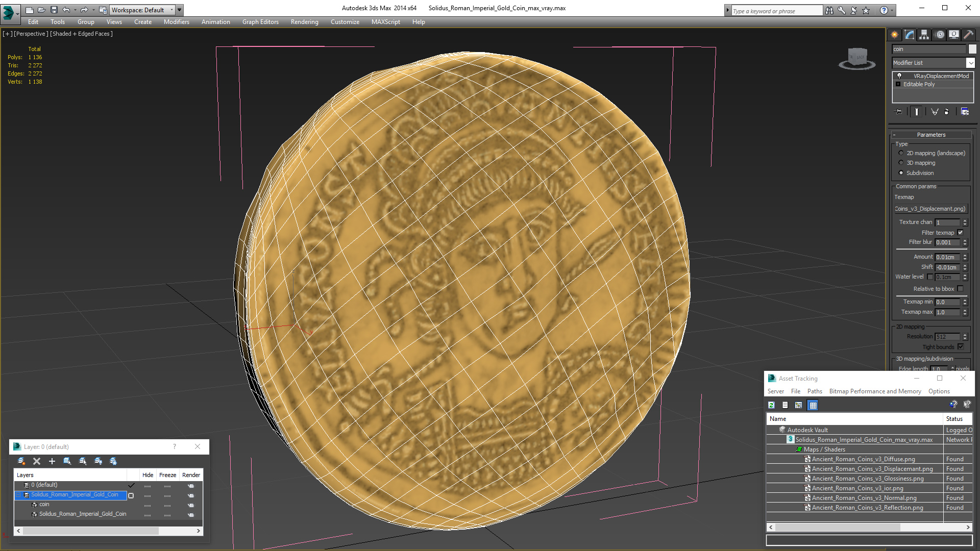The image size is (980, 551).
Task: Click the Pin Stack icon
Action: [899, 112]
